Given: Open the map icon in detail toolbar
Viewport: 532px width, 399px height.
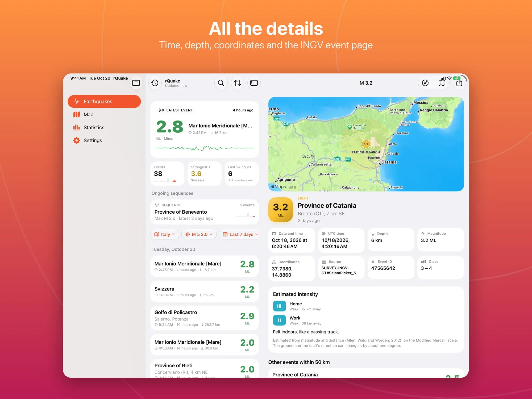Looking at the screenshot, I should click(442, 83).
